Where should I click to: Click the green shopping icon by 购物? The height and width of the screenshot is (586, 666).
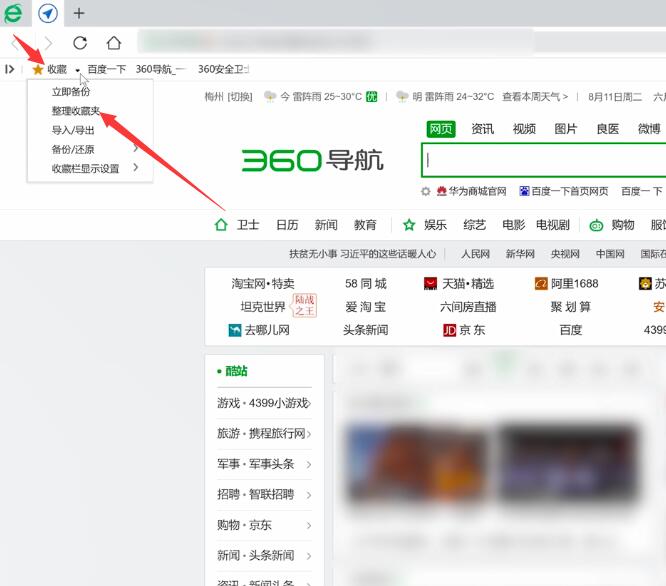[596, 225]
